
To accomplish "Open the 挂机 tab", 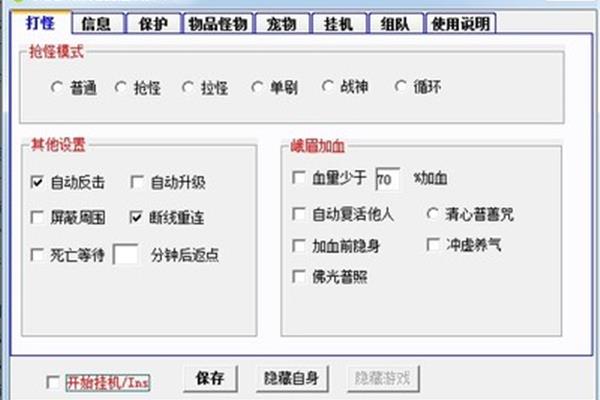I will (x=339, y=24).
